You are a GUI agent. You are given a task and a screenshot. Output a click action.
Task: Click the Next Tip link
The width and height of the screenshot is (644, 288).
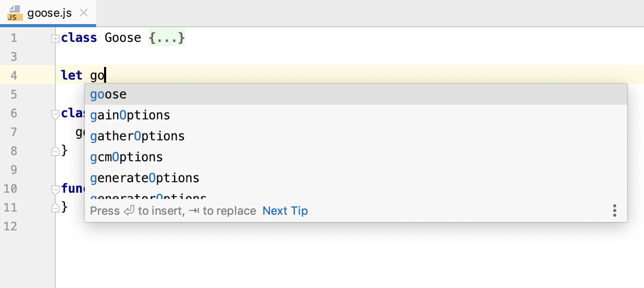point(285,211)
